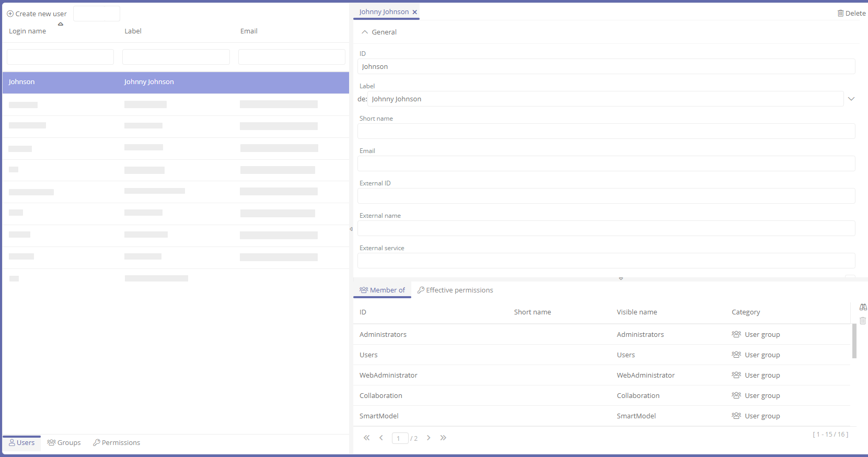Select the Users bottom tab
868x457 pixels.
pos(21,443)
